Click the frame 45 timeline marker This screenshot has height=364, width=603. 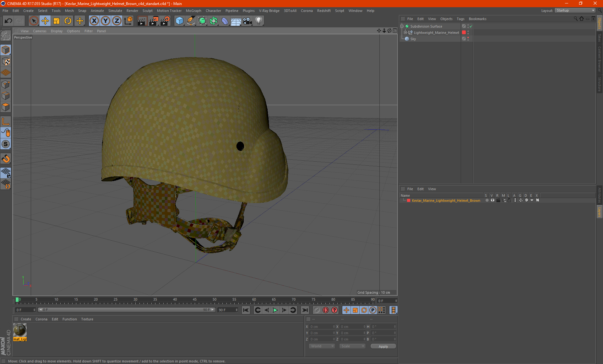click(x=195, y=300)
